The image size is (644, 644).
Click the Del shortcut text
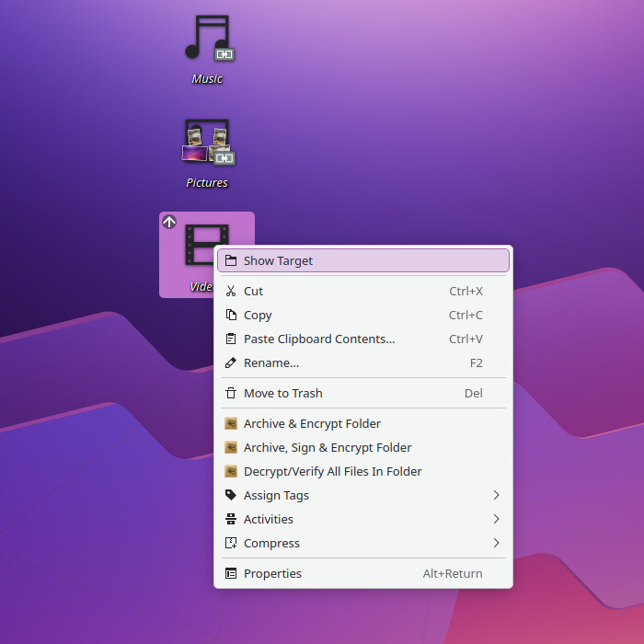click(x=474, y=393)
